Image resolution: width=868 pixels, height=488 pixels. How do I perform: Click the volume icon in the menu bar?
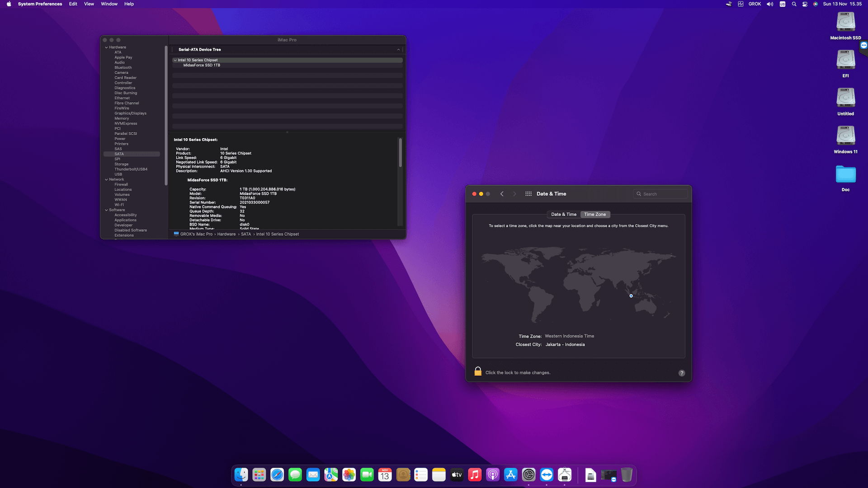click(769, 4)
